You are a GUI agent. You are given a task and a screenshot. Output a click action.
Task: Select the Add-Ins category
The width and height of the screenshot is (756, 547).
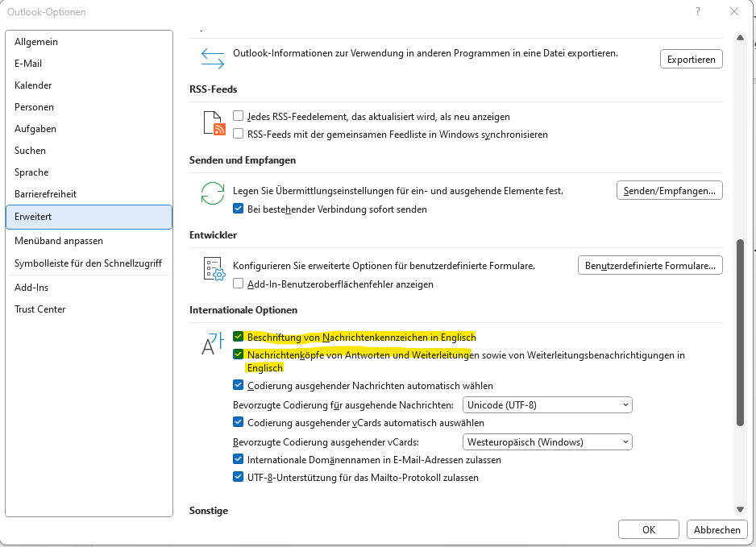pyautogui.click(x=89, y=288)
